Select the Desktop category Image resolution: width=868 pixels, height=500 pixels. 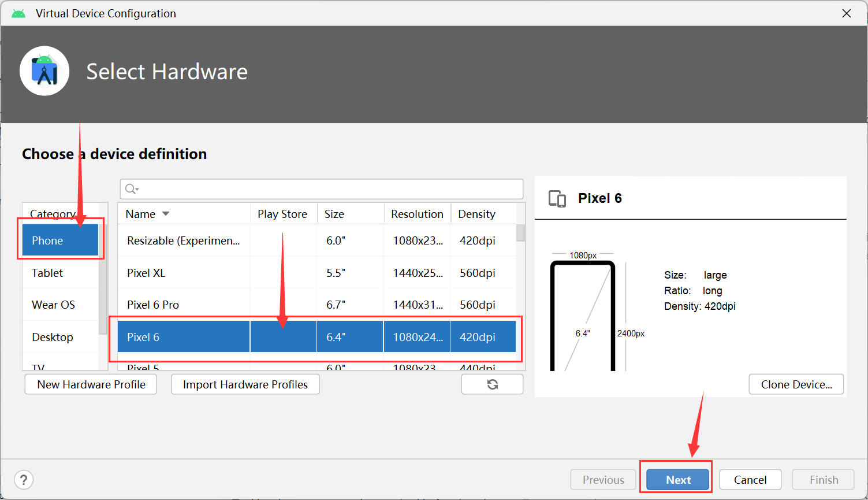click(x=60, y=337)
